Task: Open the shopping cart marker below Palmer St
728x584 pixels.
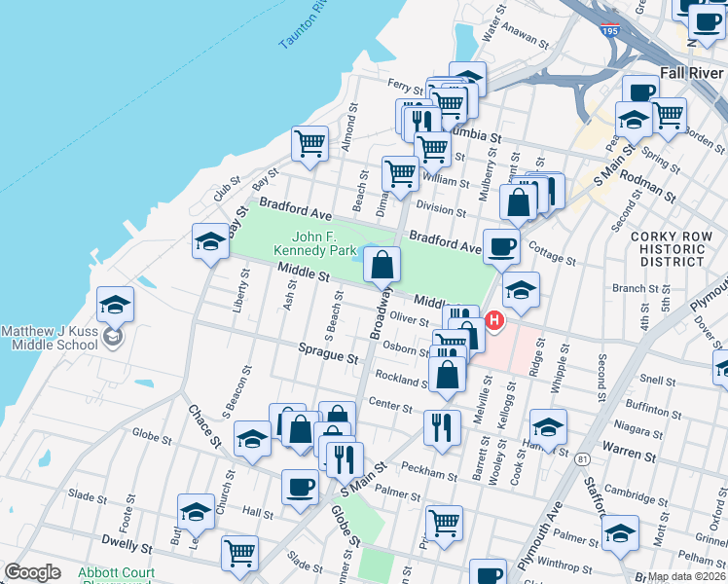Action: click(444, 524)
